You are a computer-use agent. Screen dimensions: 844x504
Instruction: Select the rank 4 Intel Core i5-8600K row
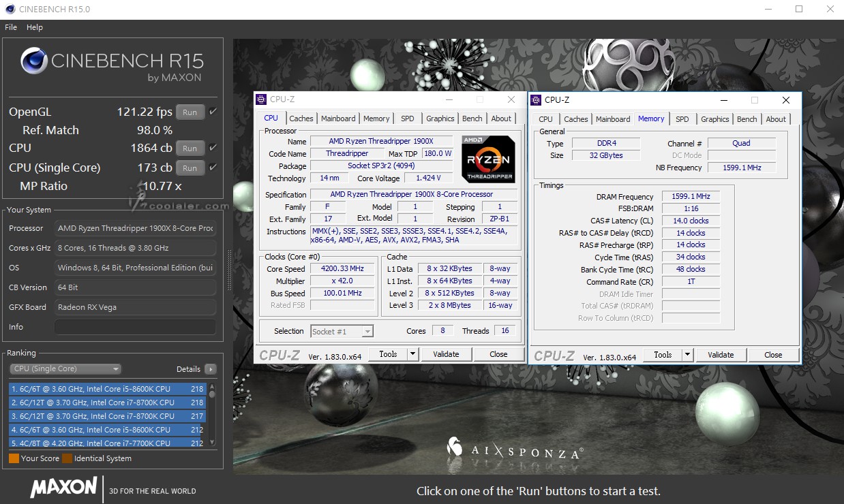point(107,430)
